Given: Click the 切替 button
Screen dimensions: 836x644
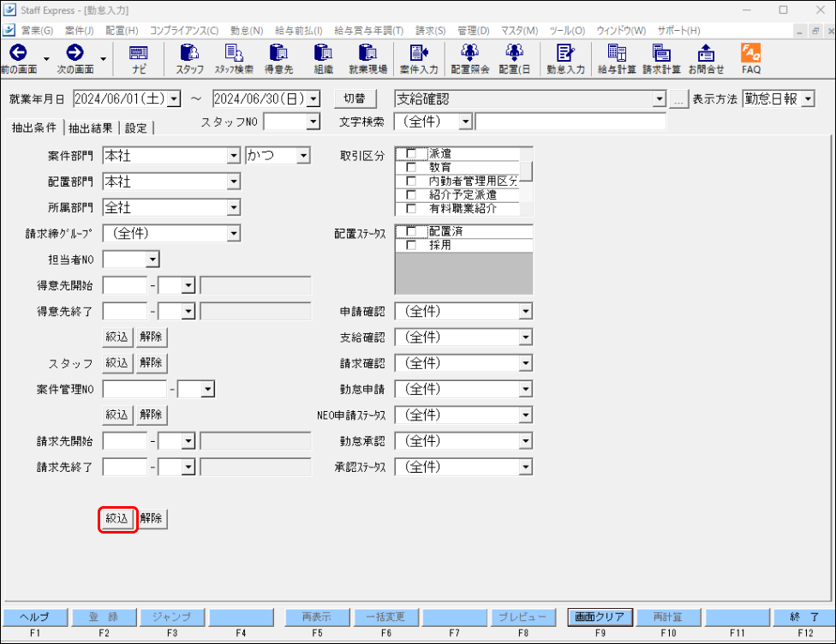Looking at the screenshot, I should [x=355, y=98].
